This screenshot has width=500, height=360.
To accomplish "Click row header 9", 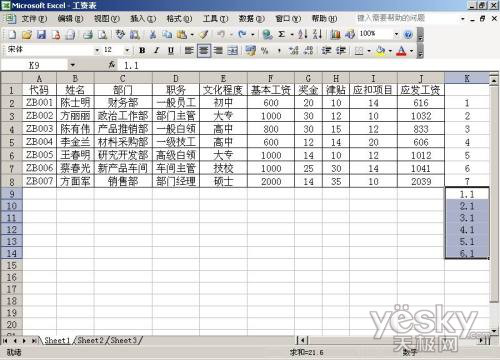I will click(12, 194).
